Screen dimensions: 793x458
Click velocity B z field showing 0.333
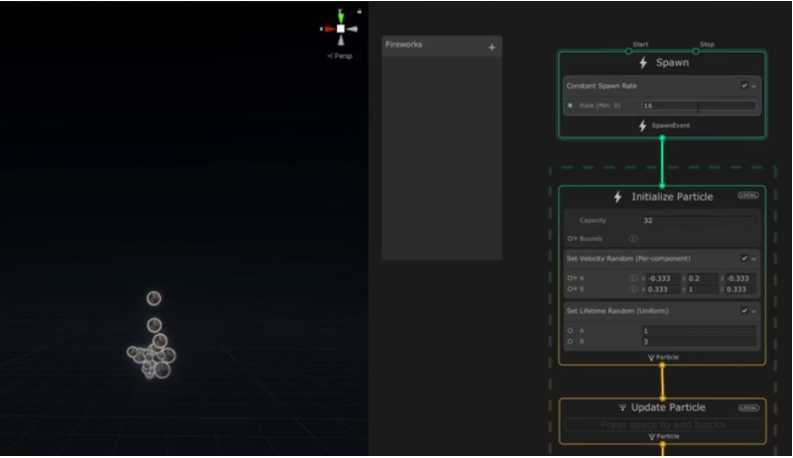pyautogui.click(x=741, y=289)
